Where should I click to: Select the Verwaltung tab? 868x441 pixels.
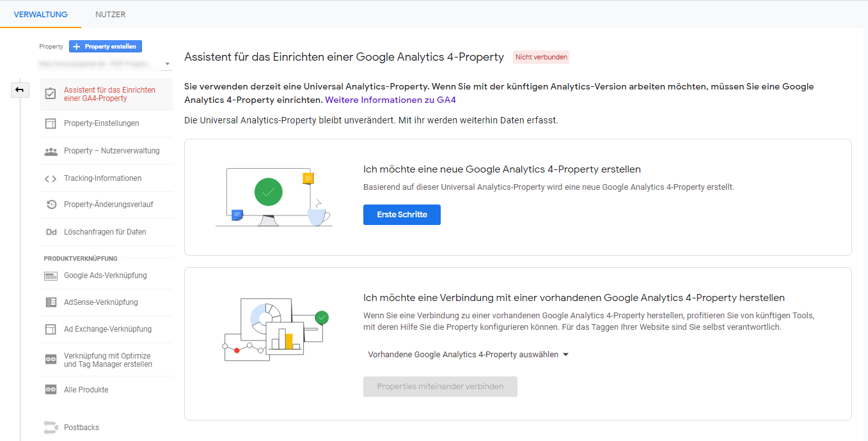click(x=40, y=14)
